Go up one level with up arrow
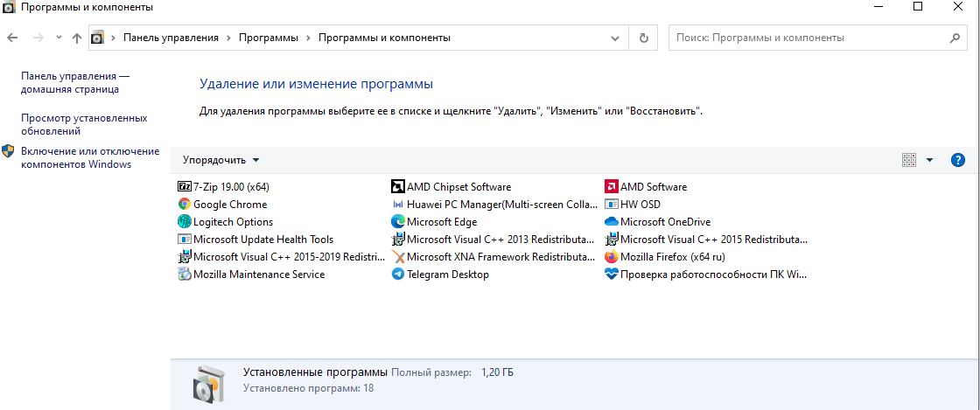Screen dimensions: 980x410 77,38
